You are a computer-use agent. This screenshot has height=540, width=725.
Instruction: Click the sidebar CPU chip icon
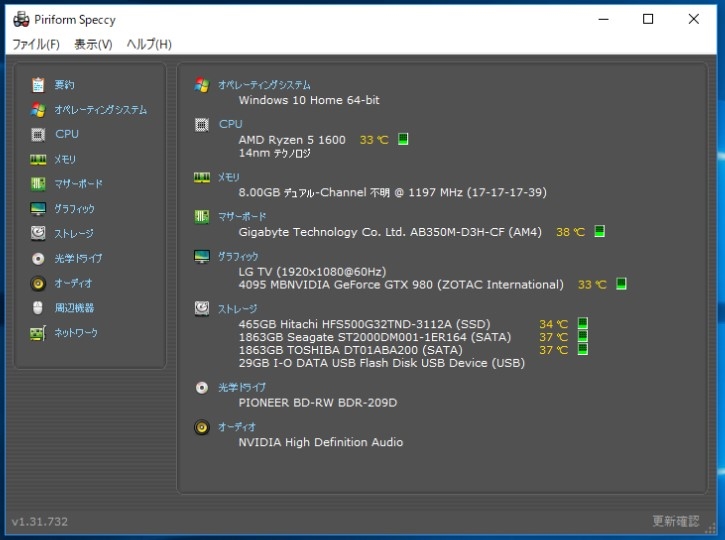[x=38, y=135]
